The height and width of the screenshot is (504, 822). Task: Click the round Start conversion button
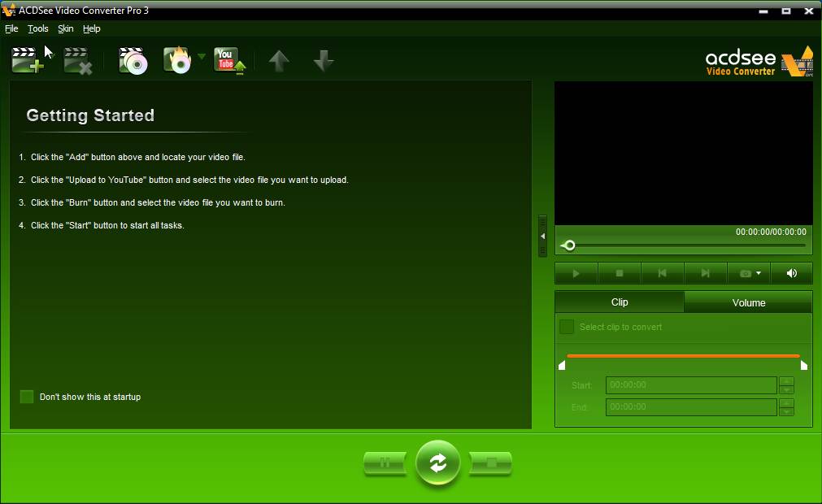437,463
